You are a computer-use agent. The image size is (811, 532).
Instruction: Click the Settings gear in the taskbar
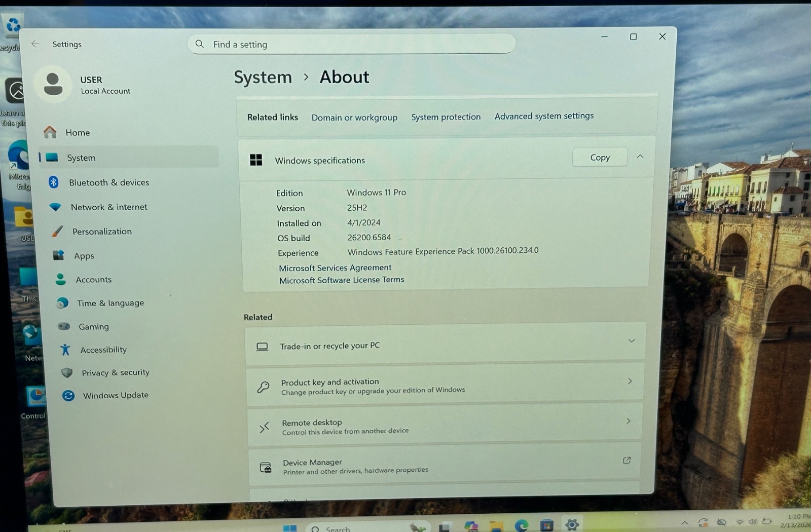point(572,524)
